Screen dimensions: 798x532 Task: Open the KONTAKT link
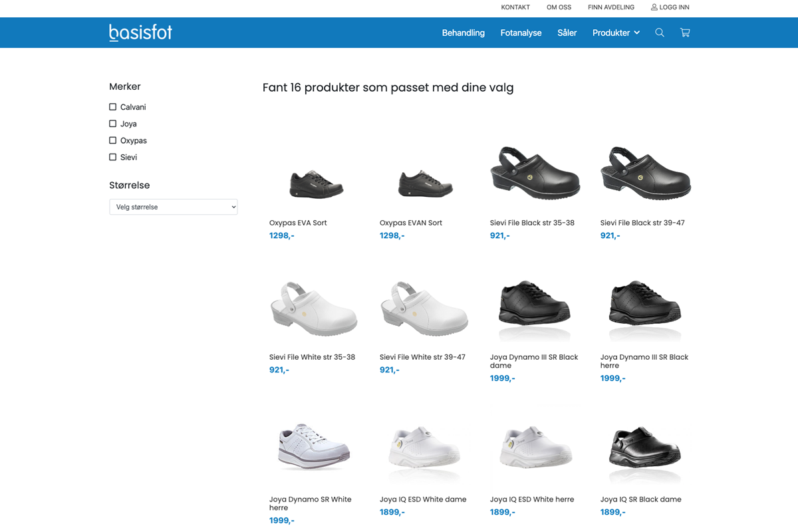coord(515,7)
